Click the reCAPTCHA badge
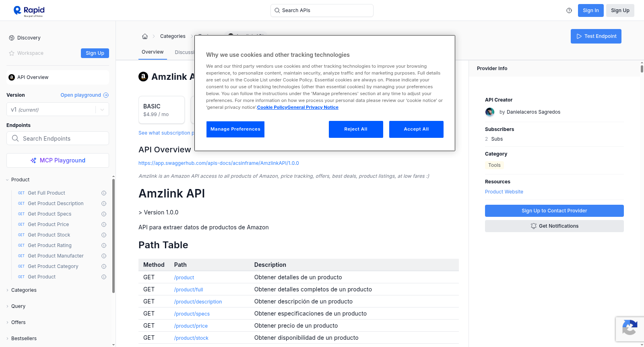The image size is (644, 347). pyautogui.click(x=630, y=329)
